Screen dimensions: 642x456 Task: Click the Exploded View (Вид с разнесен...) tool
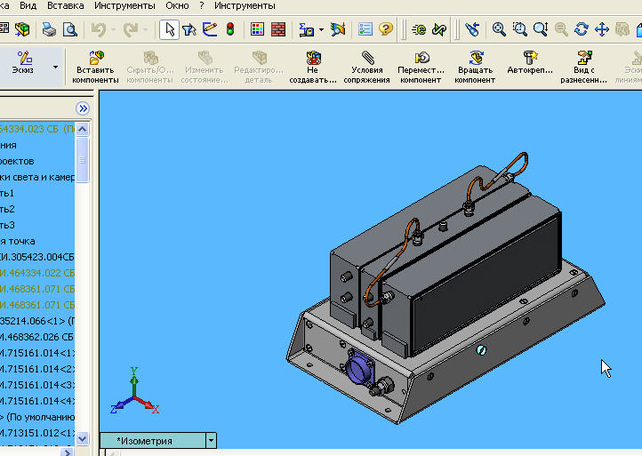point(584,67)
